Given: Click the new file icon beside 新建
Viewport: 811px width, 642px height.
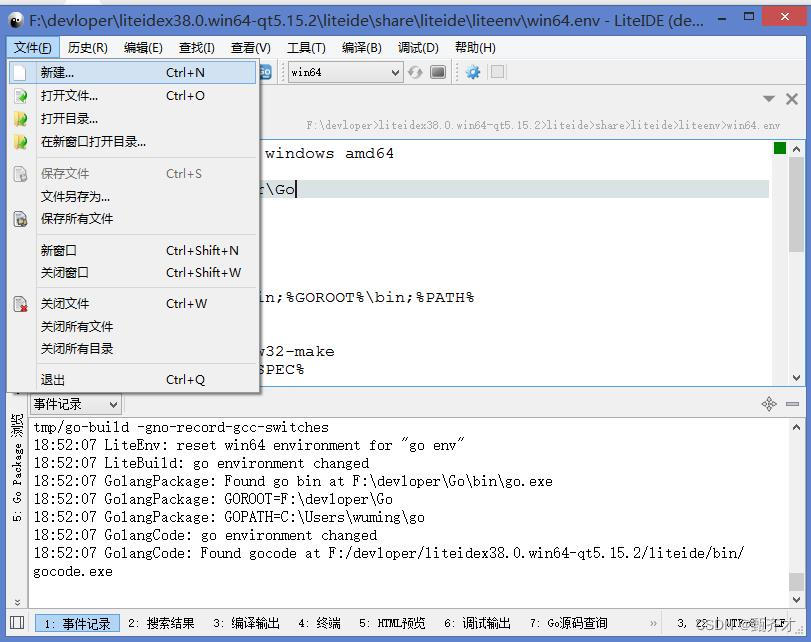Looking at the screenshot, I should (x=20, y=72).
